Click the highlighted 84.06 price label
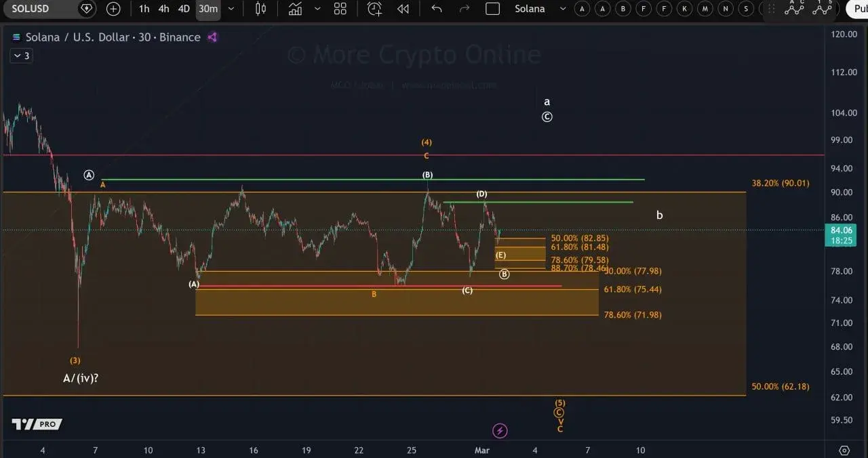 pos(841,230)
